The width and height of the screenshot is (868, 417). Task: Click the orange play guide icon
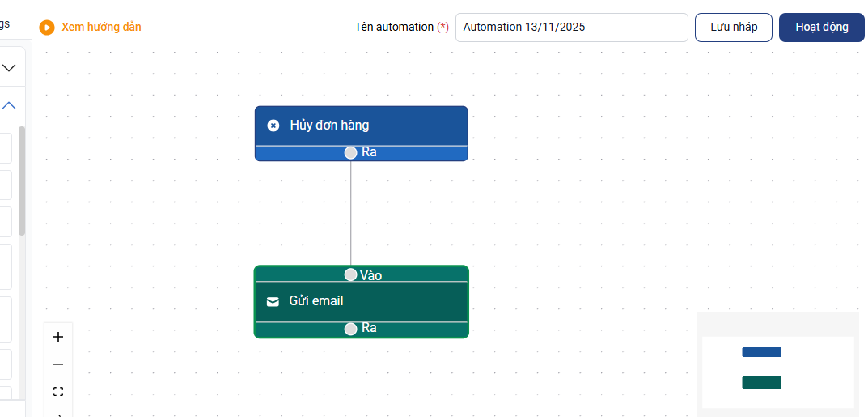pyautogui.click(x=47, y=28)
